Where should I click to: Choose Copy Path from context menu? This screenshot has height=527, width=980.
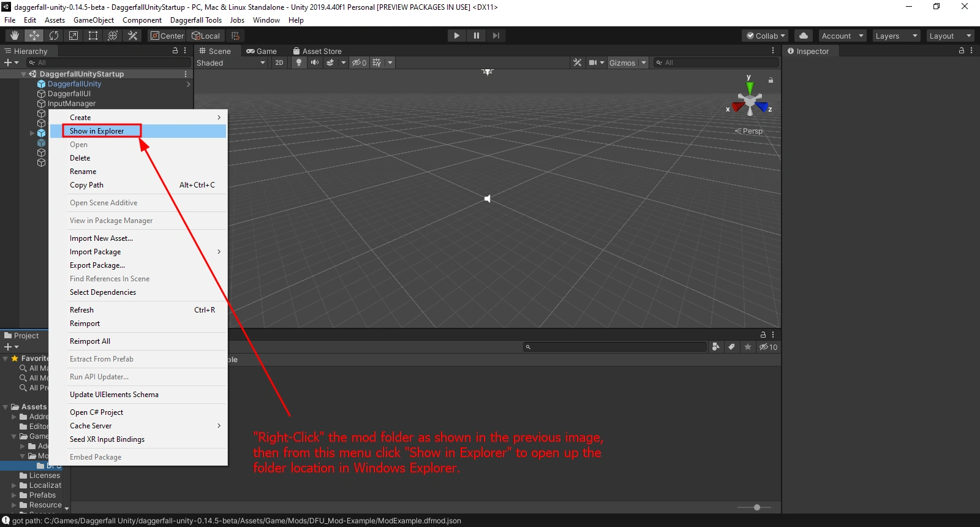(x=138, y=185)
